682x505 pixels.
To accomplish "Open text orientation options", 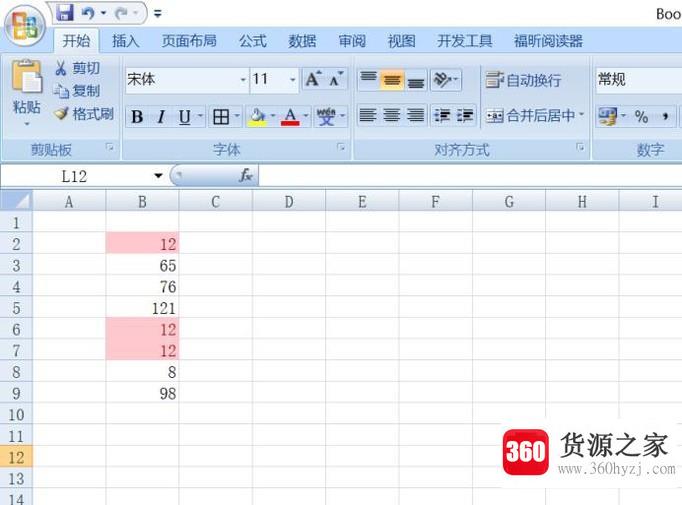I will (x=445, y=80).
